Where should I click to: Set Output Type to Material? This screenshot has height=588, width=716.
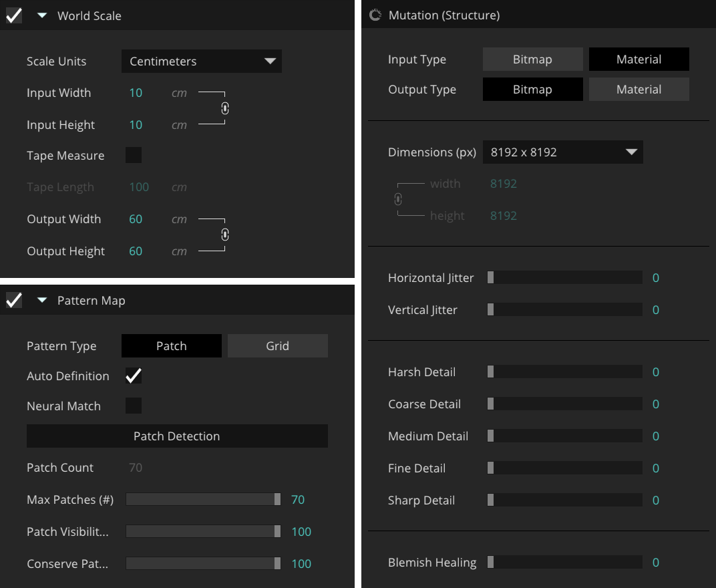pyautogui.click(x=639, y=89)
